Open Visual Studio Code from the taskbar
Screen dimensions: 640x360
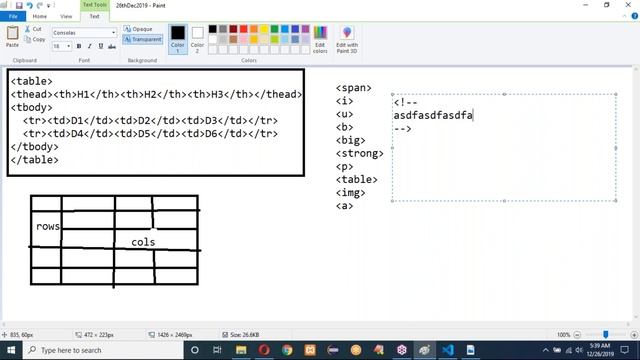tap(448, 350)
